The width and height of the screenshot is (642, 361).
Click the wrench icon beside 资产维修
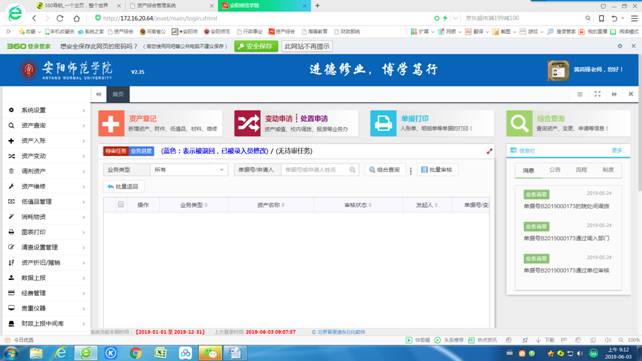11,186
